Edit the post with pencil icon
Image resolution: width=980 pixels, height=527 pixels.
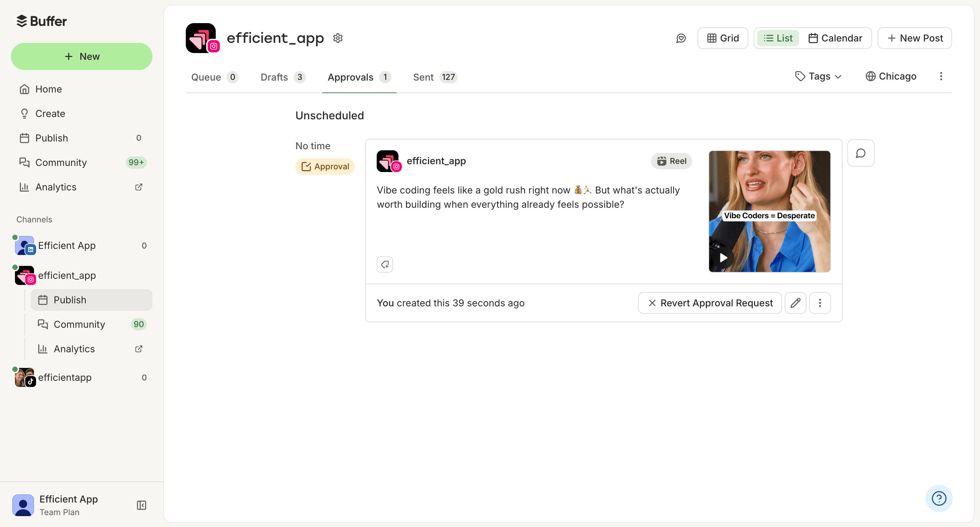[796, 303]
